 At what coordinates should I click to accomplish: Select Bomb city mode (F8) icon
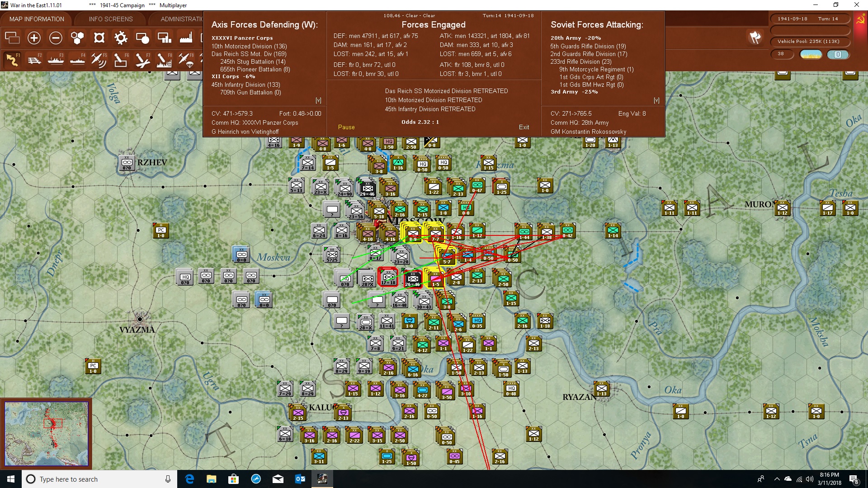coord(164,60)
